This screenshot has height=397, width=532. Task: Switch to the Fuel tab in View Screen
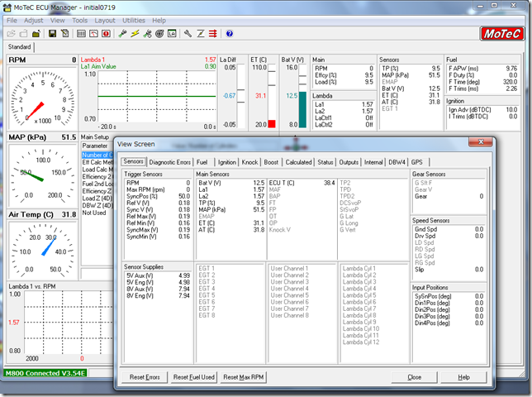click(x=202, y=162)
